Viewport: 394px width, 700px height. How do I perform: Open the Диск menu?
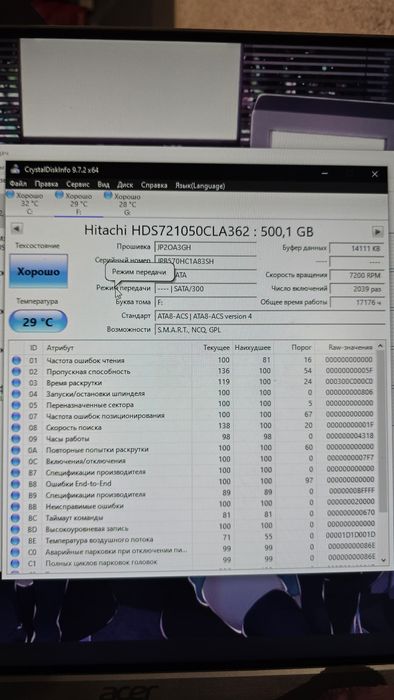click(x=125, y=185)
